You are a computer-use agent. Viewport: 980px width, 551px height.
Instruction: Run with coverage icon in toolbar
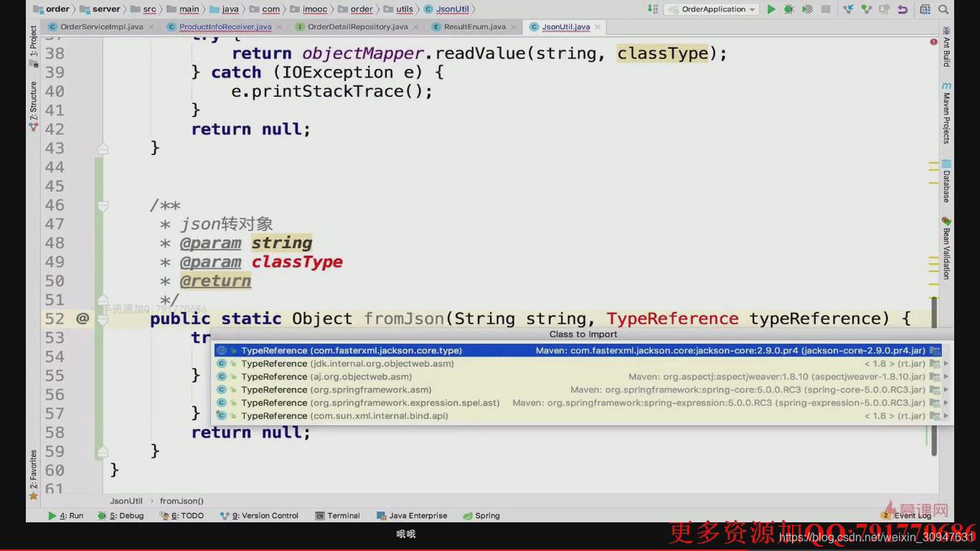click(808, 9)
